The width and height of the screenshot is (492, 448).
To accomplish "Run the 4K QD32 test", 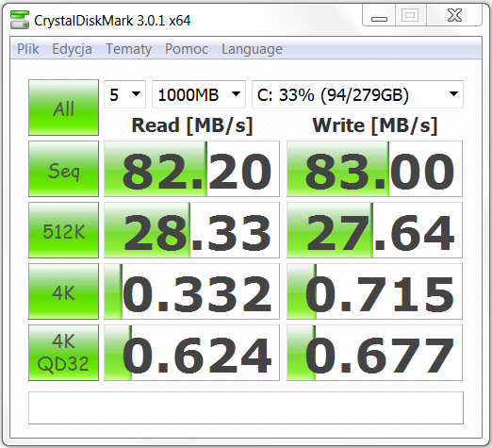I will pos(63,353).
